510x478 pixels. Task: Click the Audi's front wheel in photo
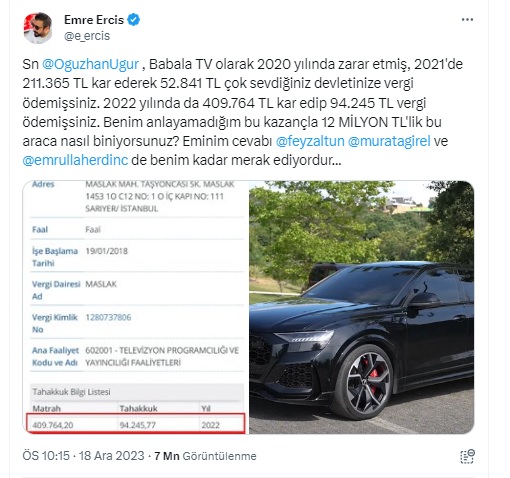366,382
